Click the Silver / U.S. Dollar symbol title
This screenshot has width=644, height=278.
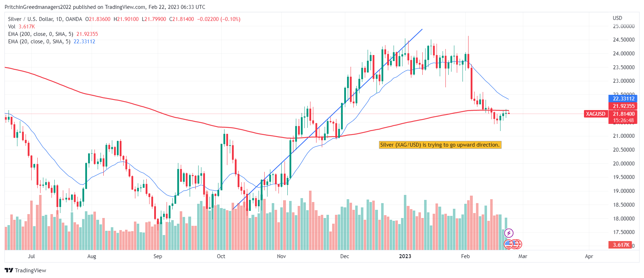pos(45,19)
